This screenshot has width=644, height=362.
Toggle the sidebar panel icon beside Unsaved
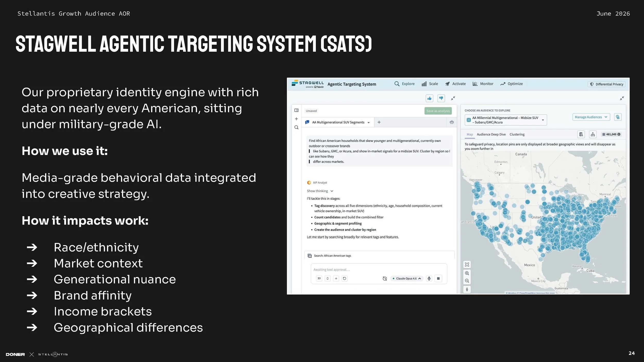point(296,110)
